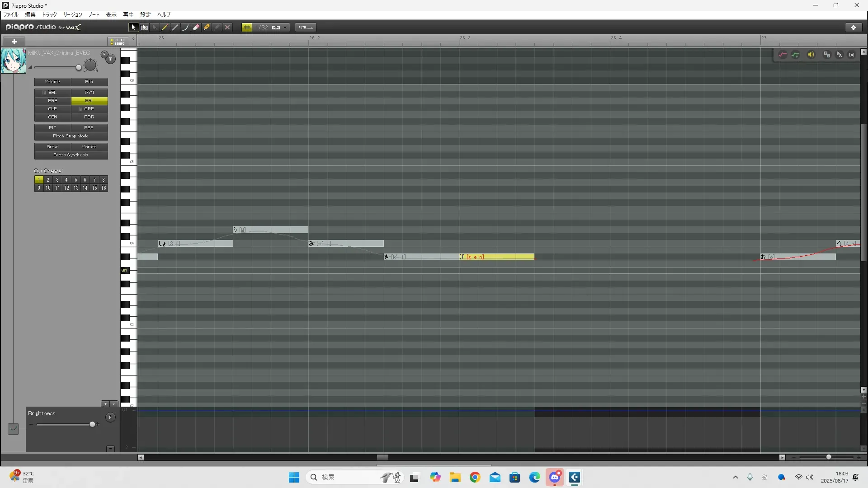Select output channel 5
The image size is (868, 488).
(x=75, y=180)
